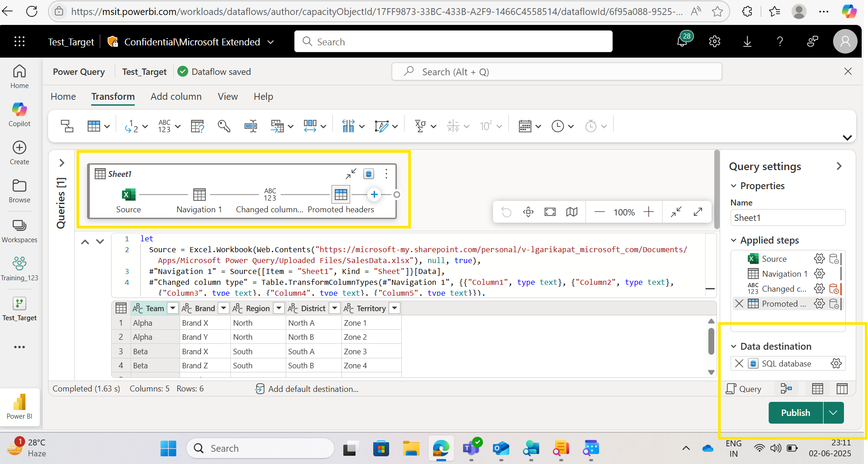This screenshot has width=868, height=464.
Task: Click the fit to view icon in diagram toolbar
Action: 550,212
